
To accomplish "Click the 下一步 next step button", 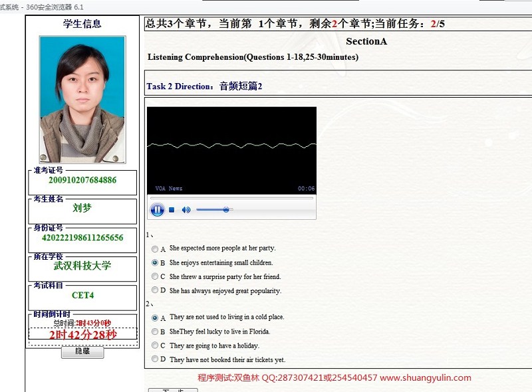I will (x=172, y=390).
